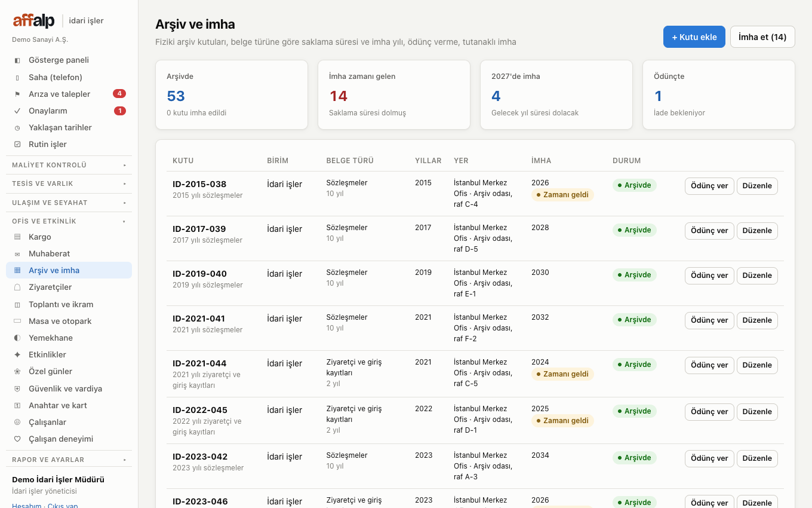Click the Arşivde count 53
Screen dimensions: 812x508
coord(176,96)
